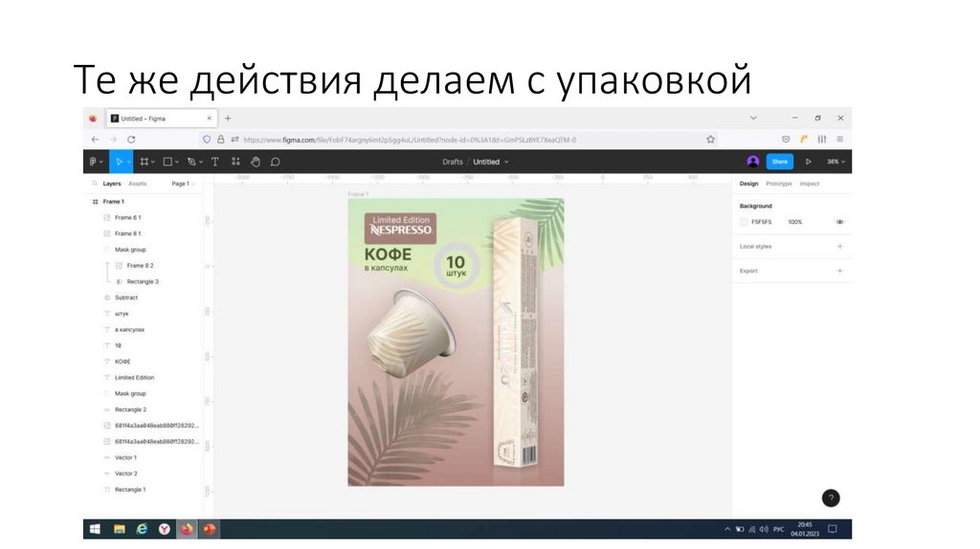Click the Present play icon

point(808,161)
